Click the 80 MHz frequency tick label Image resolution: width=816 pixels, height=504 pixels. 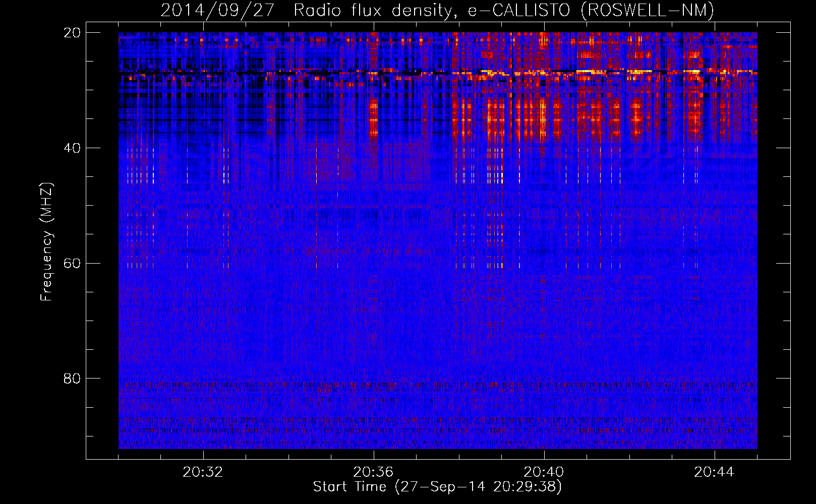tap(72, 379)
